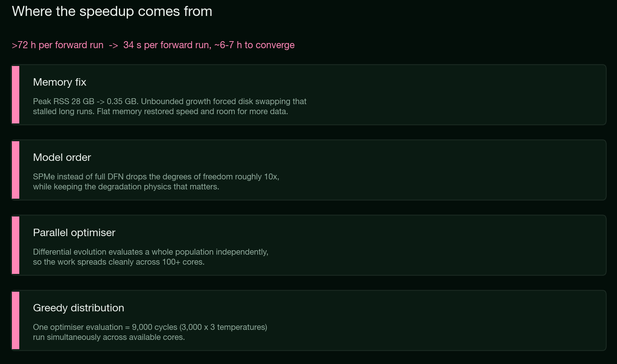Click the Greedy distribution card title
Screen dimensions: 617x364
tap(79, 308)
